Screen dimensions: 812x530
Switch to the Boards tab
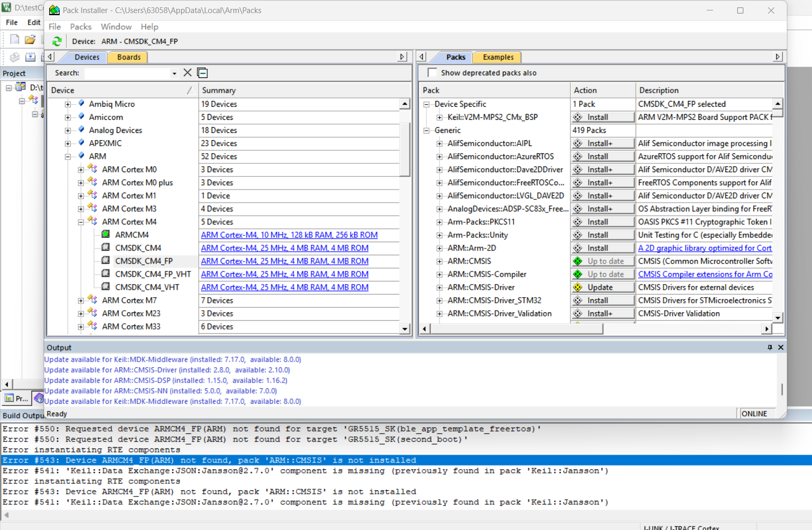tap(129, 57)
